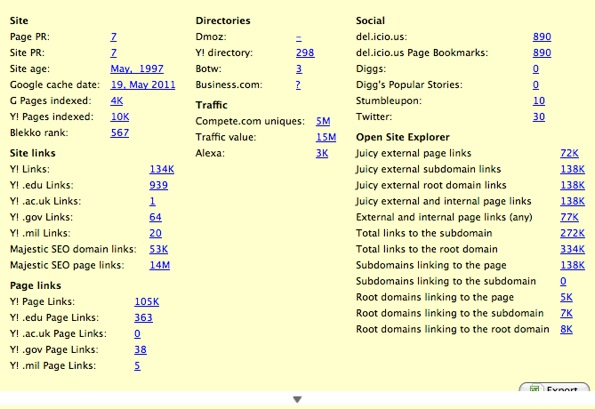The width and height of the screenshot is (595, 409).
Task: Click the G Pages indexed 4K link
Action: coord(116,101)
